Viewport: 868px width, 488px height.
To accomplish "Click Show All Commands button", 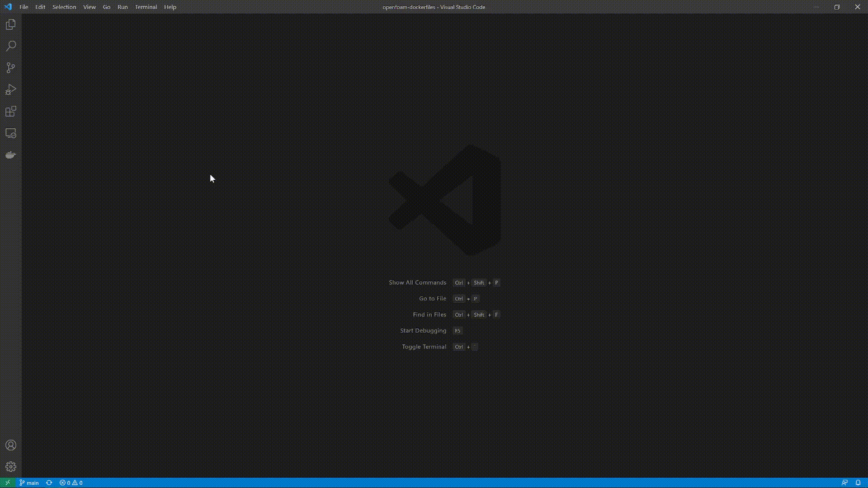I will 417,282.
